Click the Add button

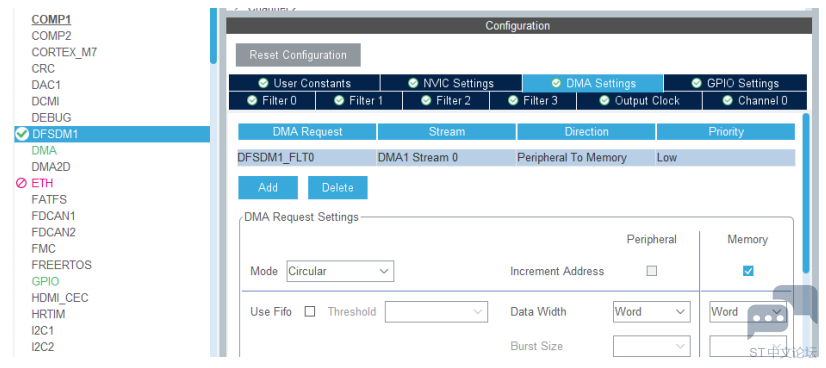click(x=268, y=187)
